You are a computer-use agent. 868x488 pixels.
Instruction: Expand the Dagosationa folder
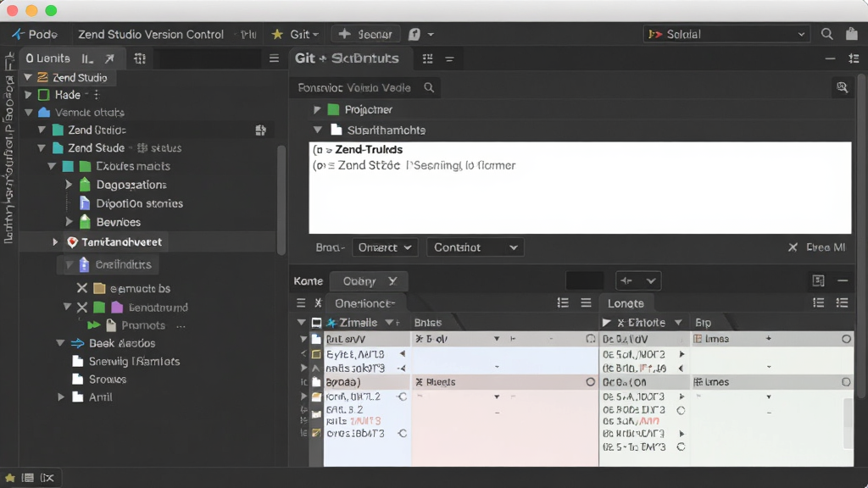(69, 184)
